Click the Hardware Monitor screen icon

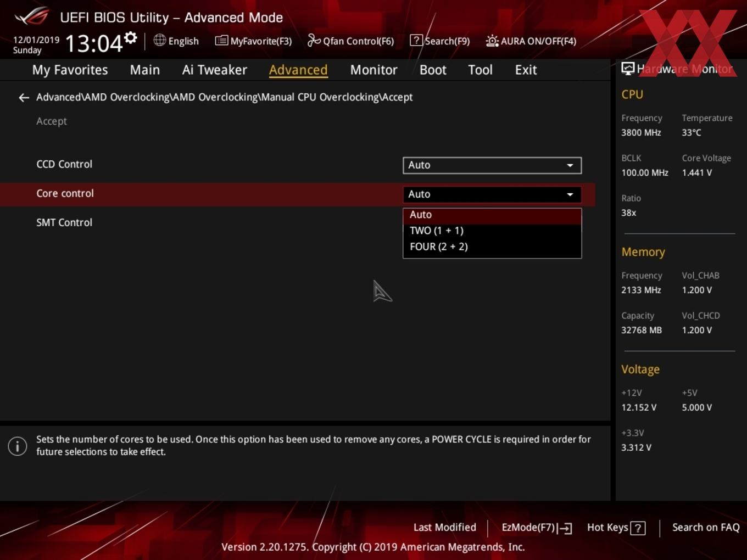tap(628, 68)
